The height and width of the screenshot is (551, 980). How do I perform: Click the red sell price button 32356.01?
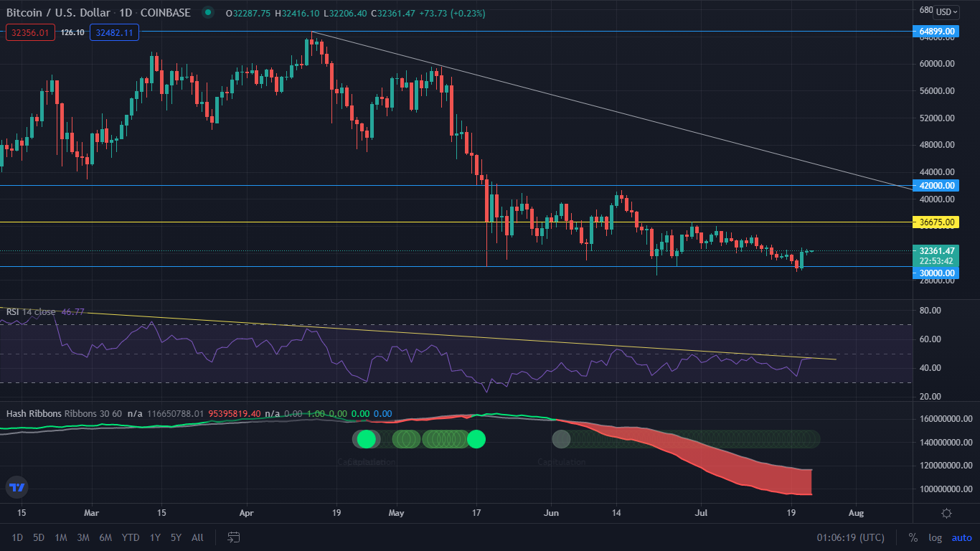coord(30,32)
